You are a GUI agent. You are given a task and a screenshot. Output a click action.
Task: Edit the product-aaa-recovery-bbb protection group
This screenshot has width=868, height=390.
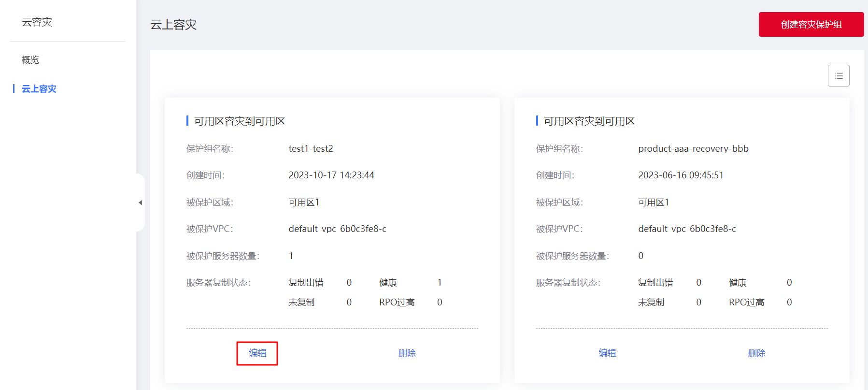(607, 353)
